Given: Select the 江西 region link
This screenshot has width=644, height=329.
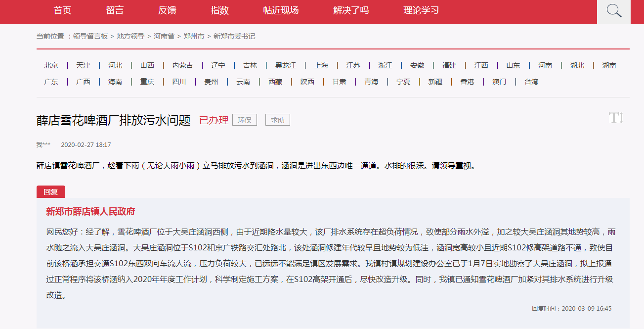Looking at the screenshot, I should coord(481,65).
